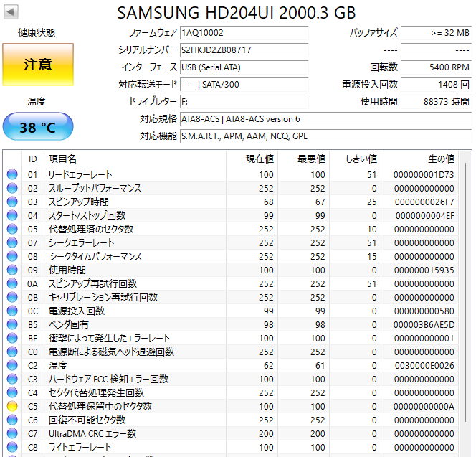Click the attribute list vertical scrollbar
476x457 pixels.
tap(465, 293)
